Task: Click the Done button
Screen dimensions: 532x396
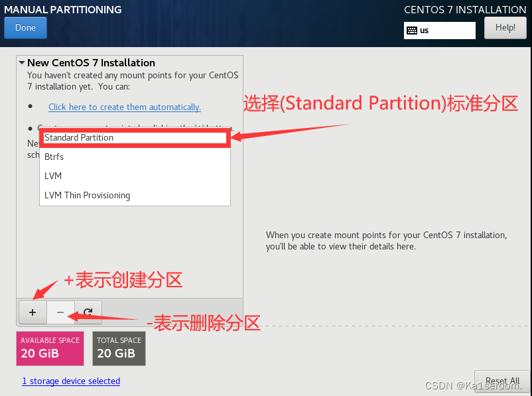Action: click(25, 28)
